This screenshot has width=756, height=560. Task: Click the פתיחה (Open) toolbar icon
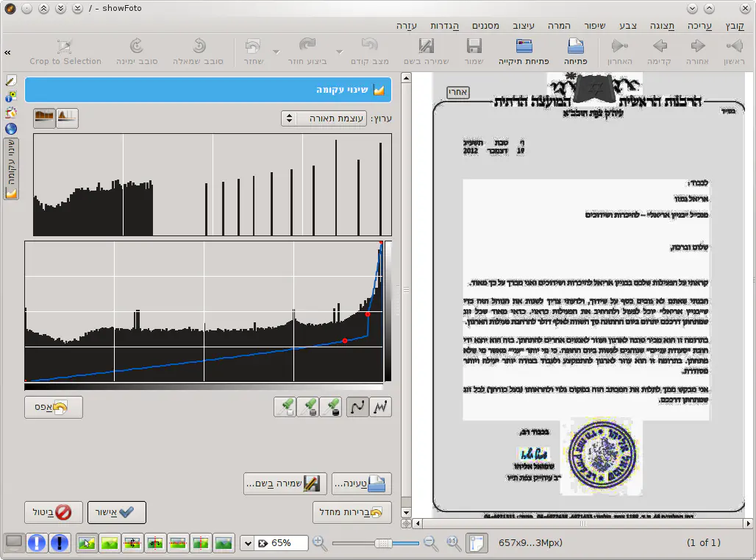(575, 52)
